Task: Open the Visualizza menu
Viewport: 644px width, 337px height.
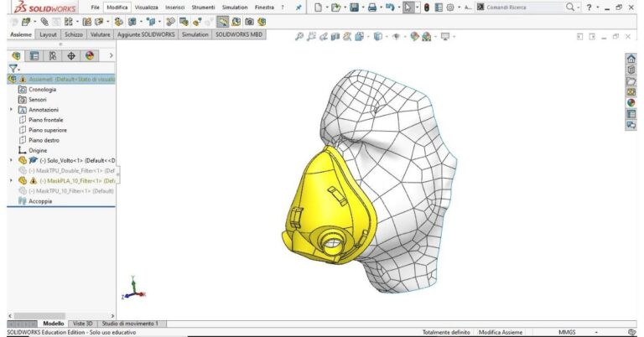Action: click(146, 7)
